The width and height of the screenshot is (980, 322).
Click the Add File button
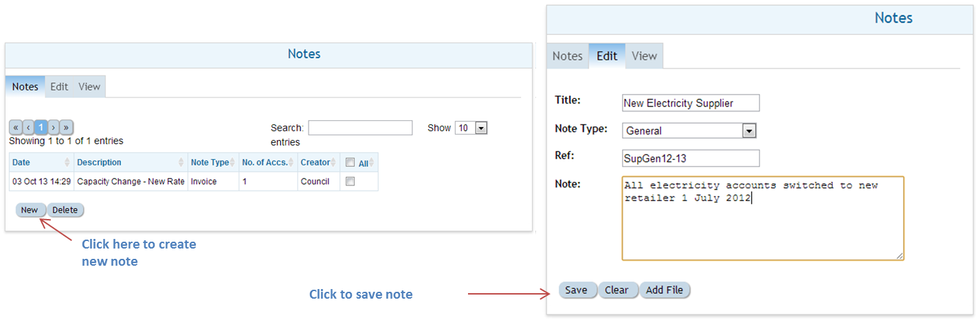[x=665, y=290]
